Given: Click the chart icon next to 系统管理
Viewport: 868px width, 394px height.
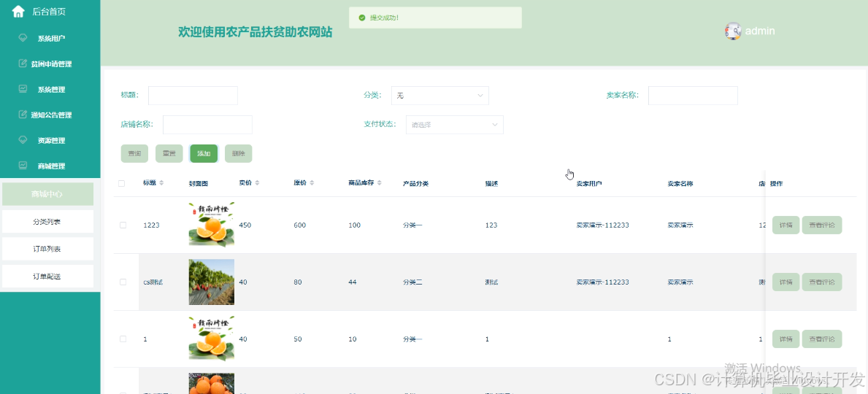Looking at the screenshot, I should click(x=23, y=89).
